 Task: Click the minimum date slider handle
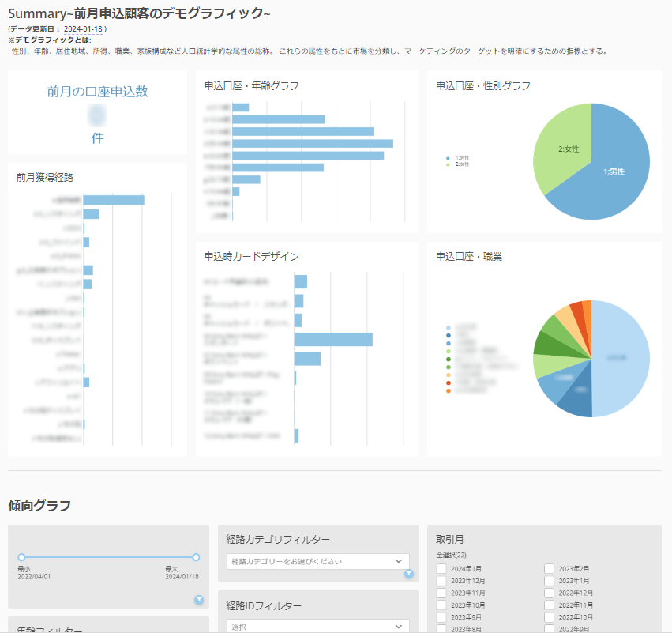pyautogui.click(x=21, y=557)
